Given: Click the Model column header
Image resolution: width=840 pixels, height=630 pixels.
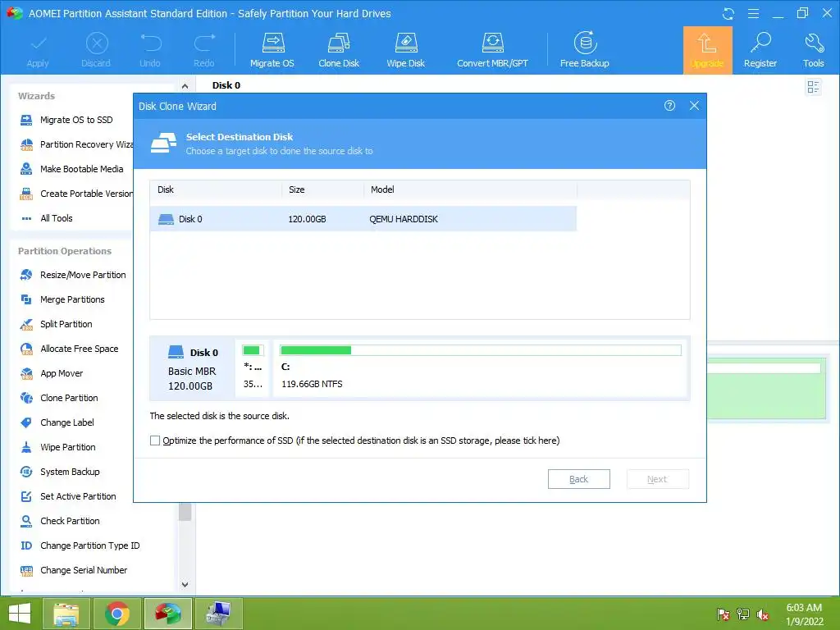Looking at the screenshot, I should (471, 189).
